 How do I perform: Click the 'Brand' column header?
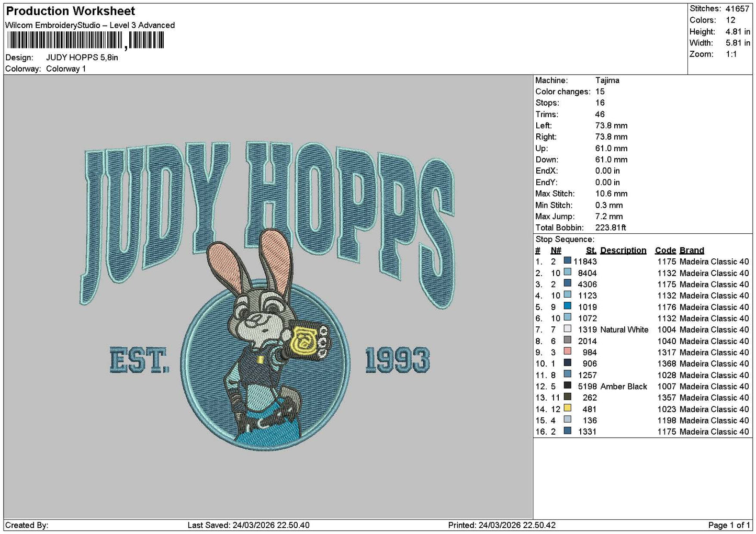(692, 251)
